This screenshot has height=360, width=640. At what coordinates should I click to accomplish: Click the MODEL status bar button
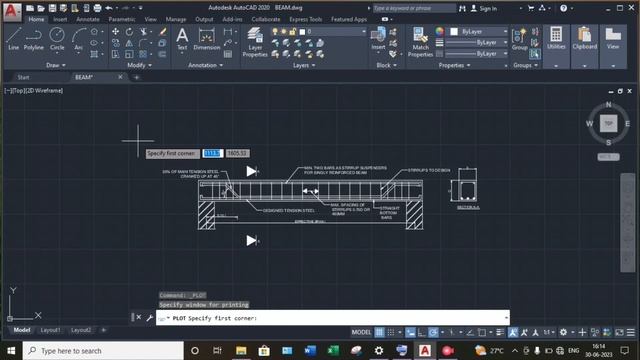click(361, 332)
